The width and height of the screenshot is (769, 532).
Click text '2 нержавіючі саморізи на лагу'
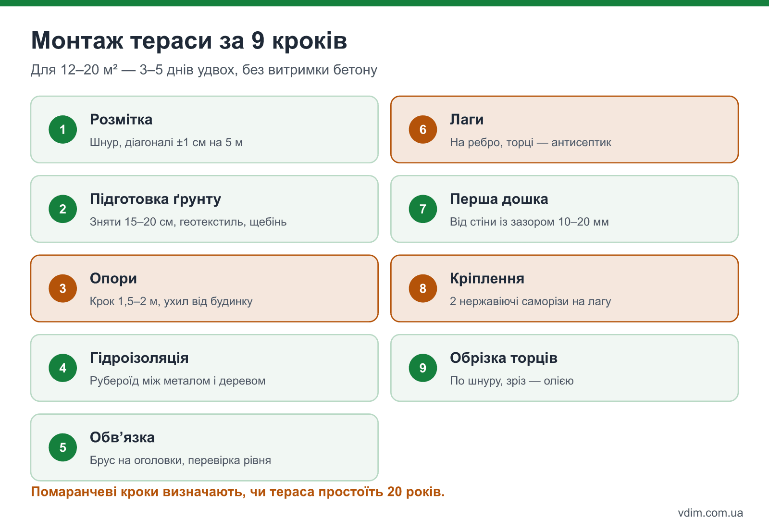point(531,302)
